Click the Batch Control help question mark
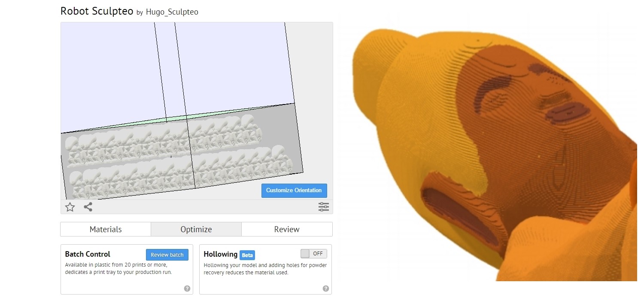 coord(187,289)
